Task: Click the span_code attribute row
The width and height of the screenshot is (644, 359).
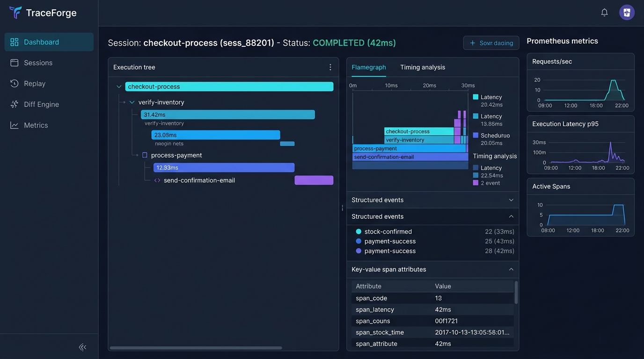Action: 432,298
